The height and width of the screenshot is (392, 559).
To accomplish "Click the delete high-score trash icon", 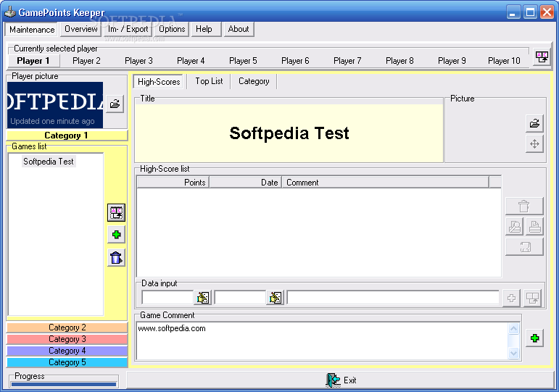I will [524, 206].
